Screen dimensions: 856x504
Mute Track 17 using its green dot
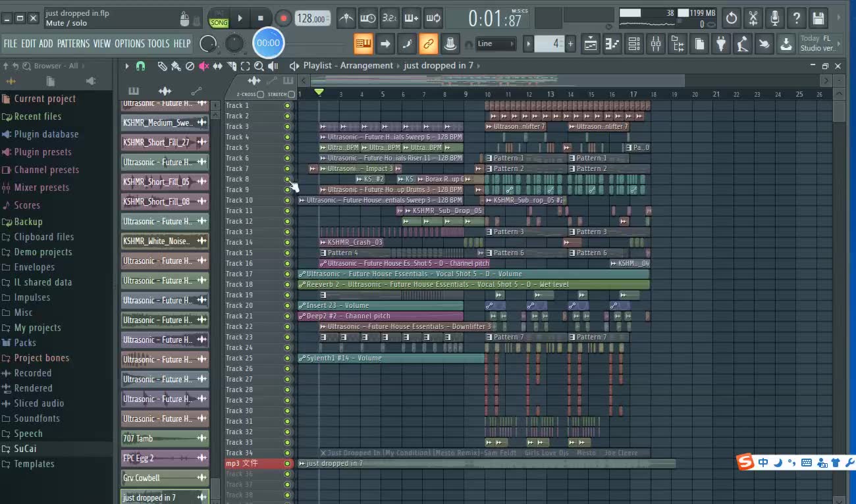coord(287,274)
